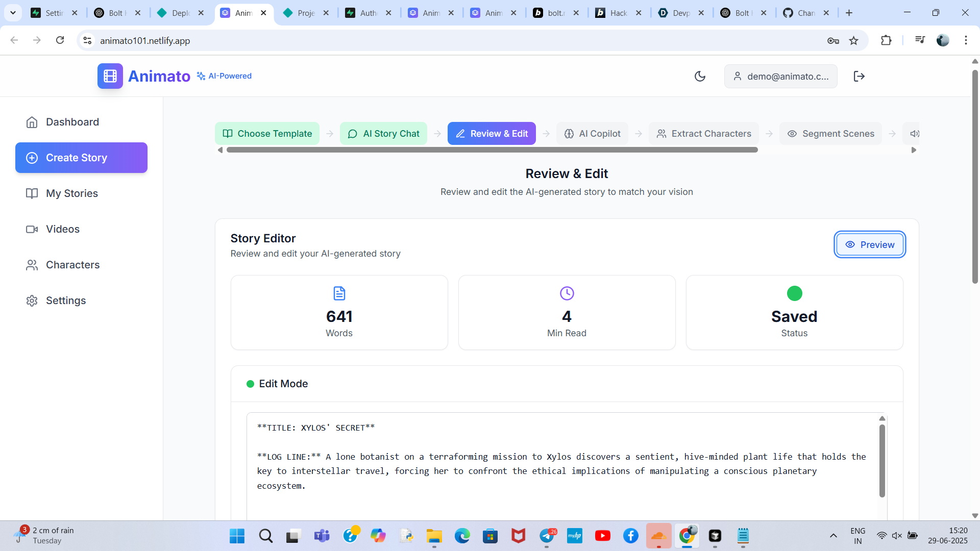This screenshot has height=551, width=980.
Task: Go to the Extract Characters step
Action: 703,134
